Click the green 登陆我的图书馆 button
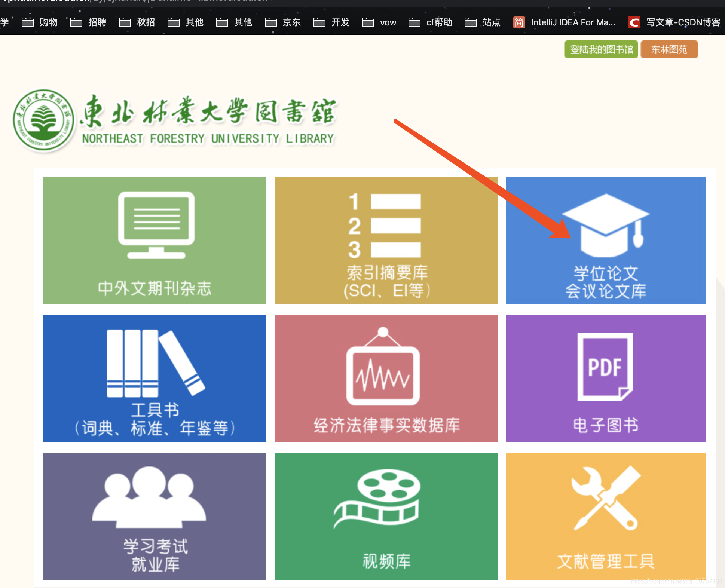This screenshot has height=588, width=725. coord(601,49)
